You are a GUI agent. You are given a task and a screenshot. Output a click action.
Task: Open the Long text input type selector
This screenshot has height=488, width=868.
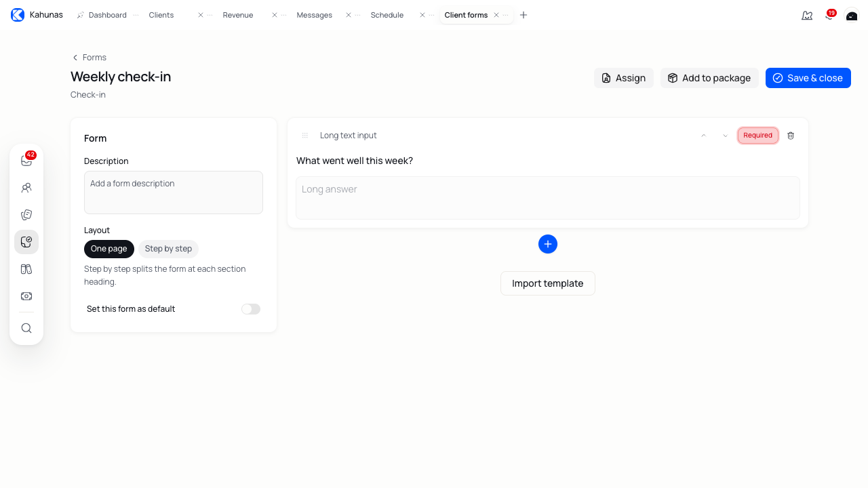(349, 136)
